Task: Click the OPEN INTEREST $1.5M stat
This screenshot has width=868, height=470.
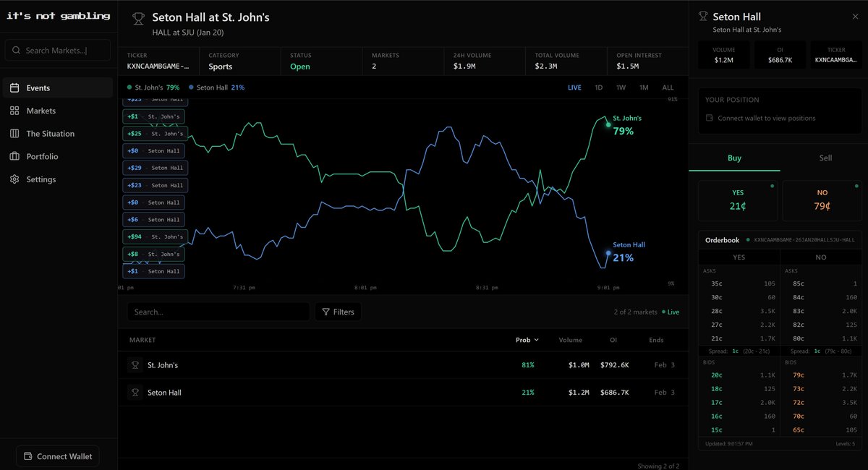Action: [648, 61]
